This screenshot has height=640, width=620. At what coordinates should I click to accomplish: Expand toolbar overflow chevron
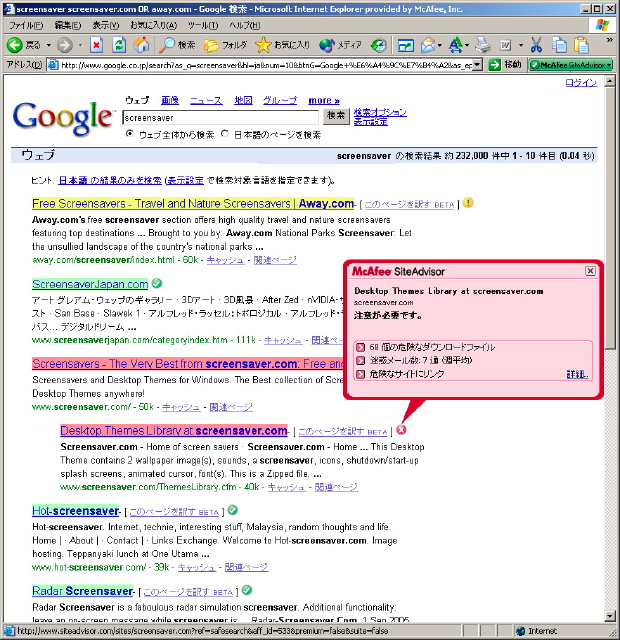pos(609,40)
